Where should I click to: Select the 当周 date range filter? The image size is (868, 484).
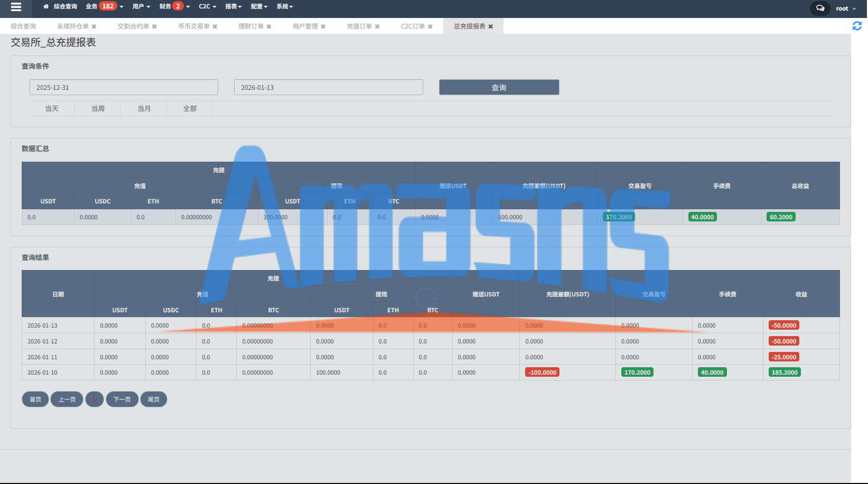pos(98,108)
